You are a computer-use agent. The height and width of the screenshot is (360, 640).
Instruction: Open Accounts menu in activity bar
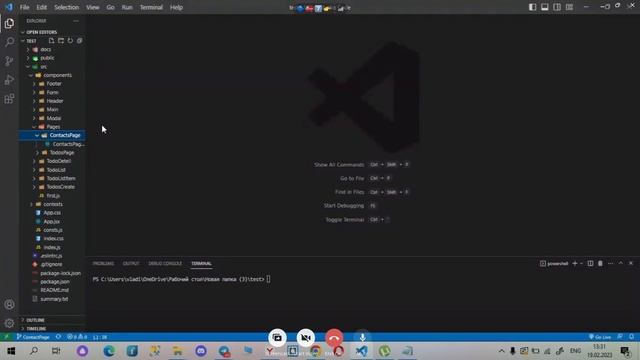(x=9, y=304)
